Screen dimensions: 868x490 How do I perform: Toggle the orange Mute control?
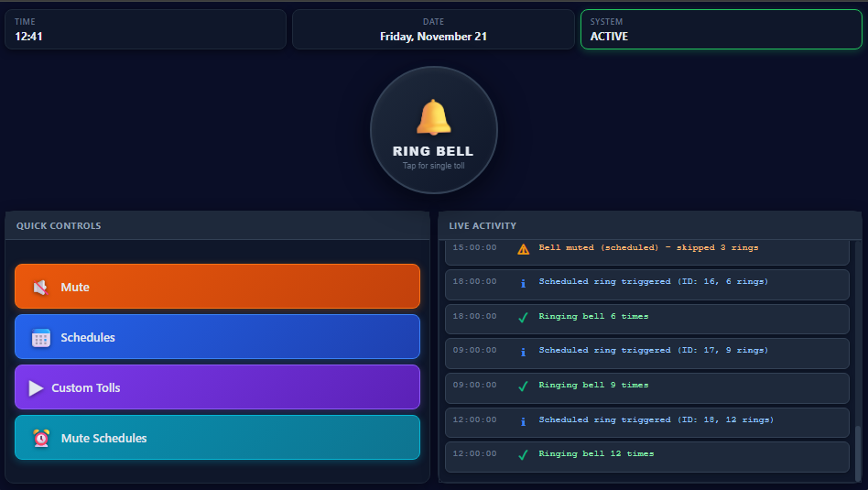point(217,287)
